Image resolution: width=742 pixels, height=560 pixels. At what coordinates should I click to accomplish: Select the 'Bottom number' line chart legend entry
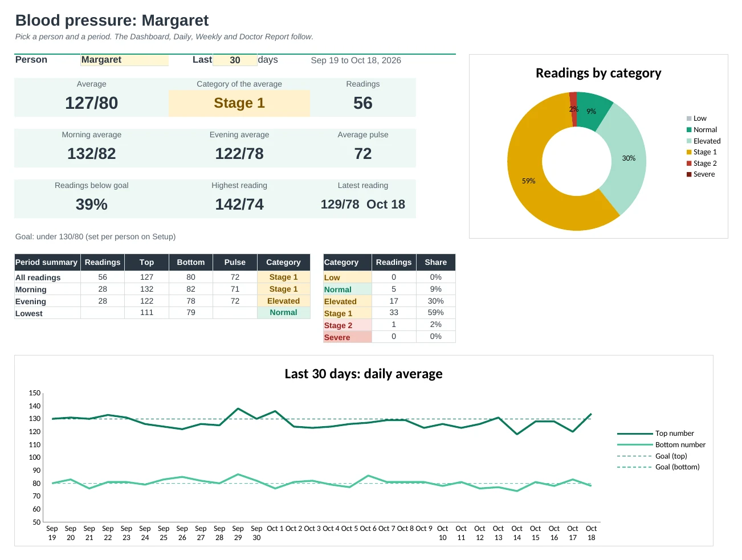tap(661, 445)
